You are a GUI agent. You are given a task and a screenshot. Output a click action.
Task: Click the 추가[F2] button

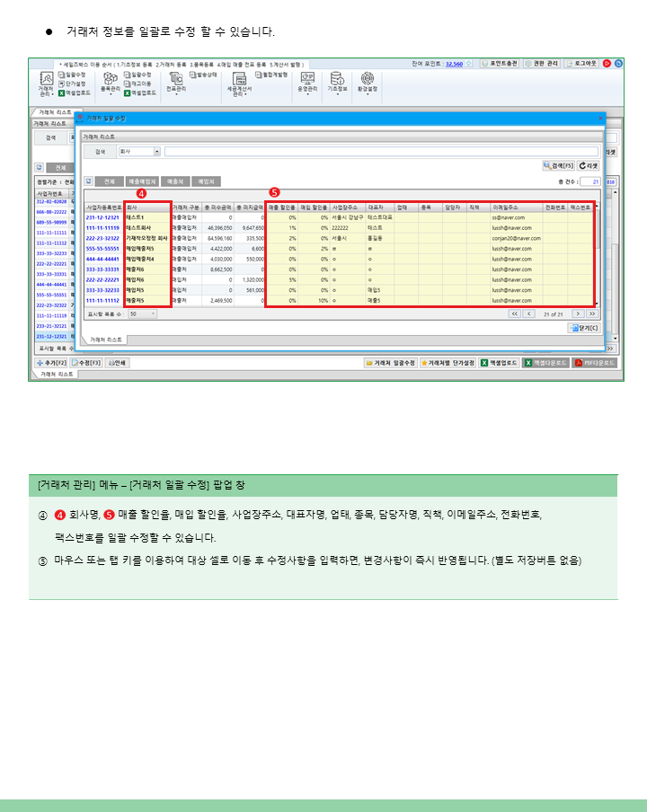[x=52, y=363]
